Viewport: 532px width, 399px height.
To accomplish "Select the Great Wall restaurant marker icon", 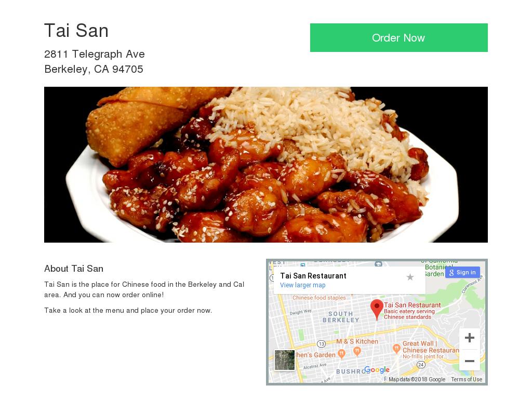I will pyautogui.click(x=396, y=349).
